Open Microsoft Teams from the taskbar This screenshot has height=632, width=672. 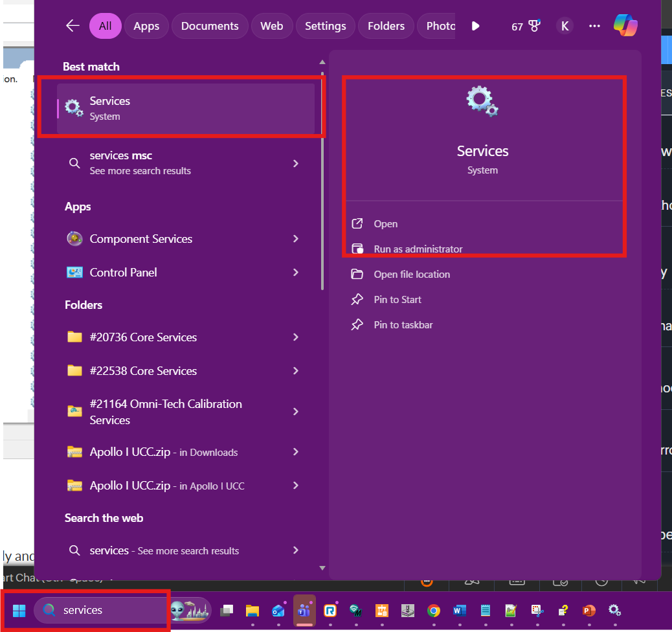(x=304, y=610)
